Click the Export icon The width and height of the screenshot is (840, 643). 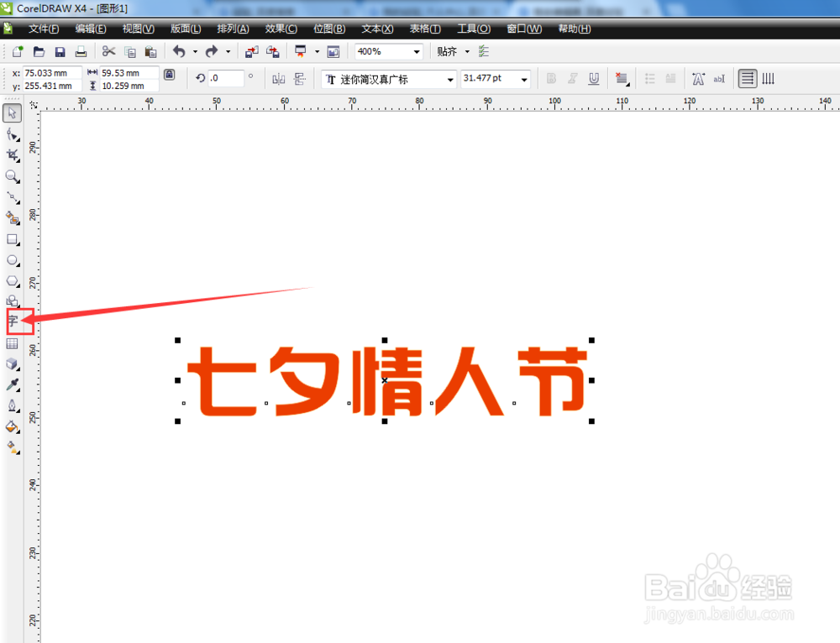click(273, 51)
